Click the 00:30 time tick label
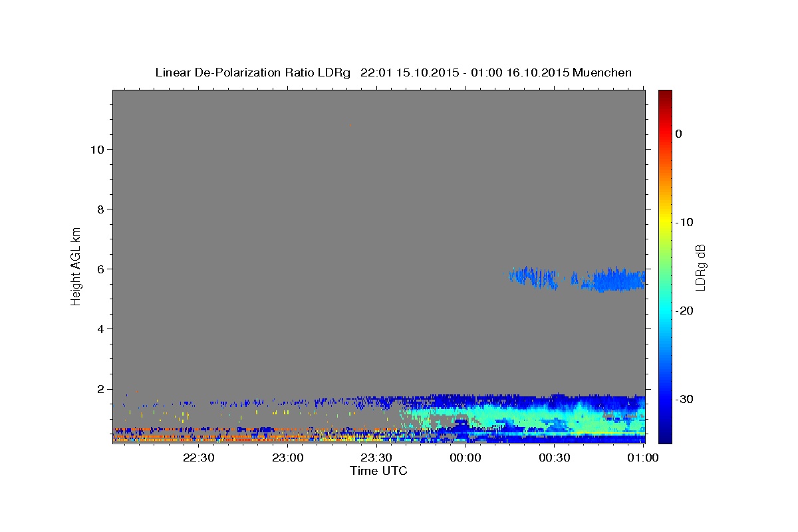Image resolution: width=798 pixels, height=532 pixels. pos(554,458)
